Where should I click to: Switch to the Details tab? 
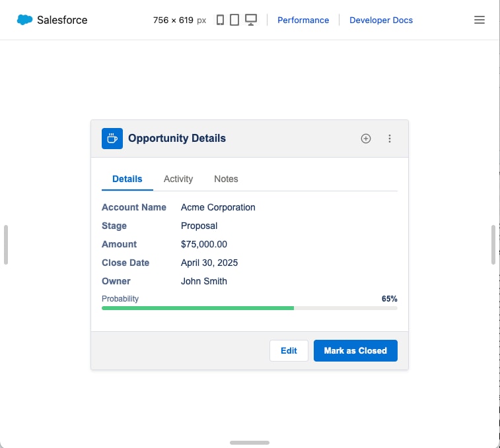(127, 179)
